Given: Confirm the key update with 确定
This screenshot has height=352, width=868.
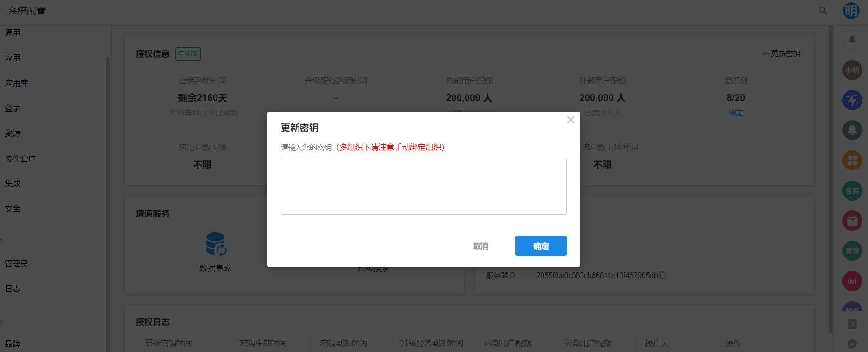Looking at the screenshot, I should point(541,246).
